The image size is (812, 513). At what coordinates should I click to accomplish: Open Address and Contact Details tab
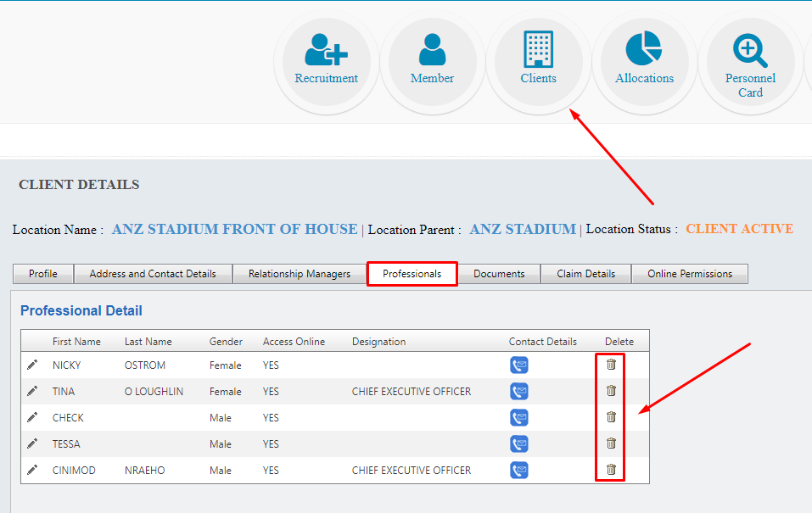pos(153,274)
